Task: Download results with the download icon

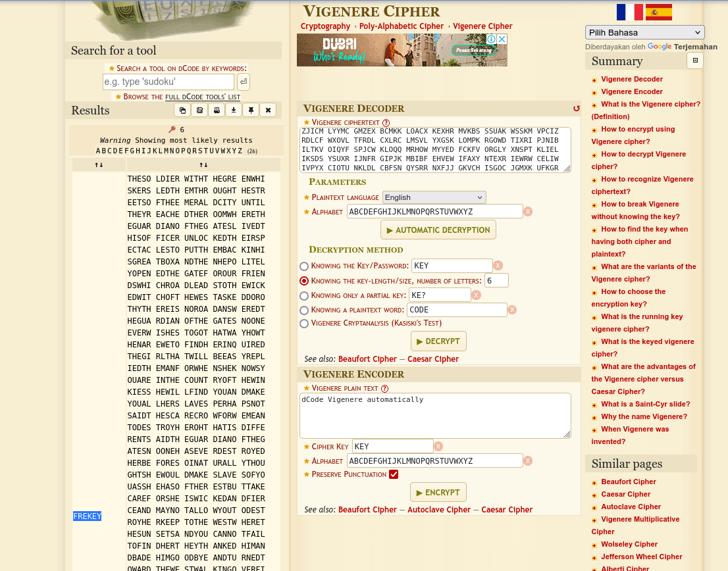Action: [234, 110]
